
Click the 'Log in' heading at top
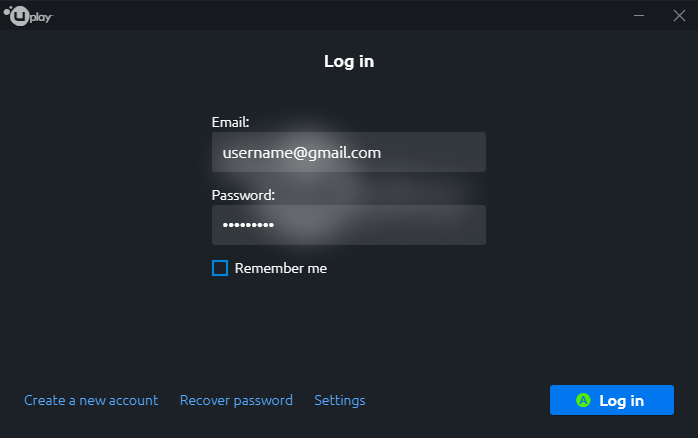(x=349, y=61)
